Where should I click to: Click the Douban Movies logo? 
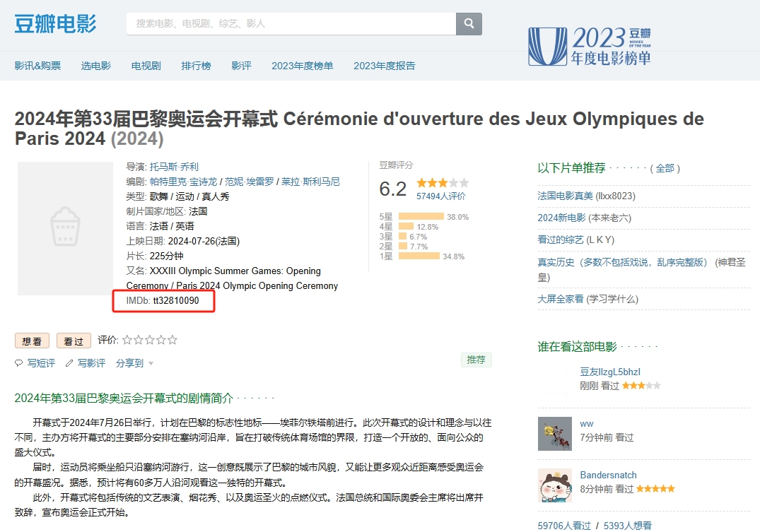tap(55, 23)
